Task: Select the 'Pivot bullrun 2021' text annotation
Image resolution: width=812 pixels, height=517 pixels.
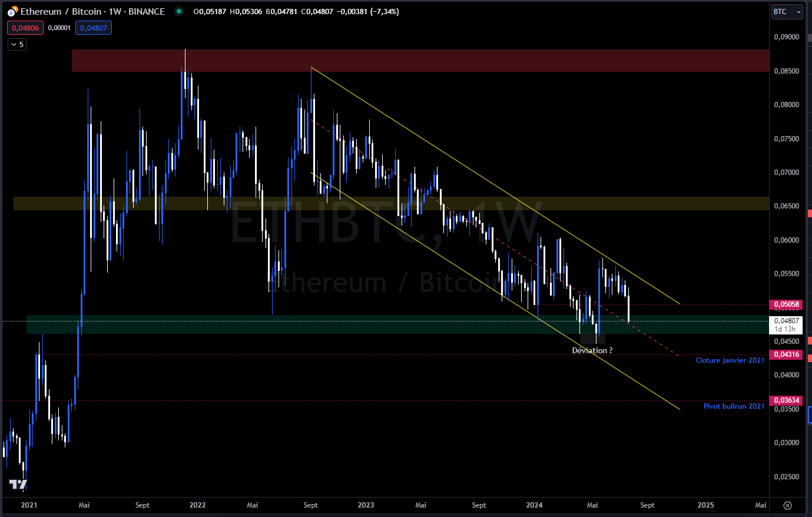Action: 734,406
